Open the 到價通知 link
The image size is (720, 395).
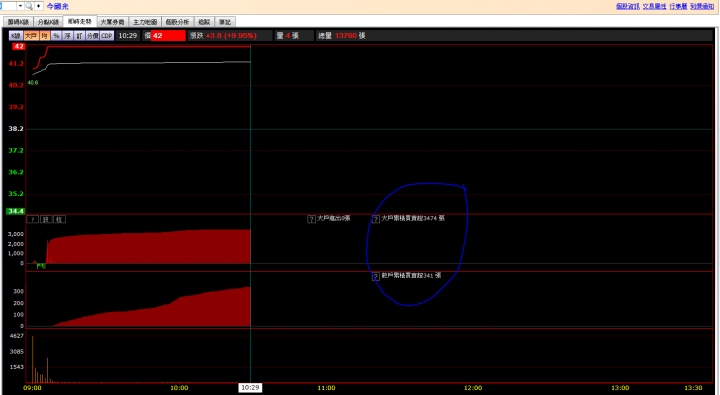point(702,6)
